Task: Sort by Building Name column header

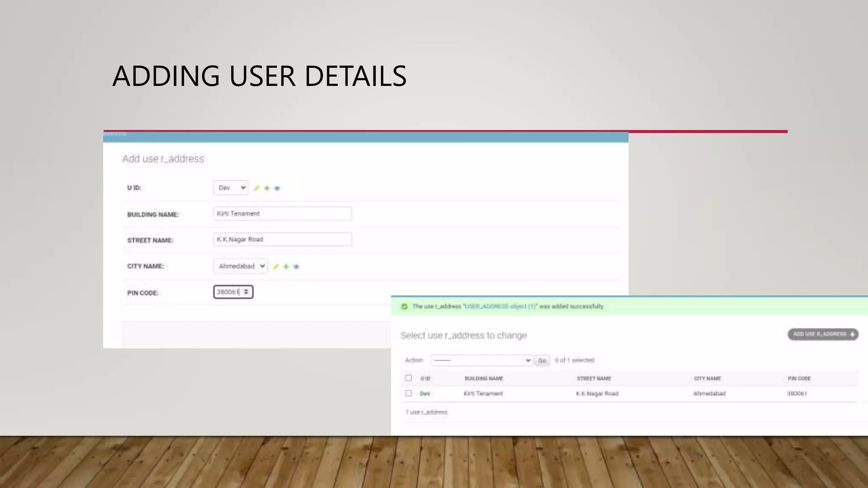Action: (x=484, y=378)
